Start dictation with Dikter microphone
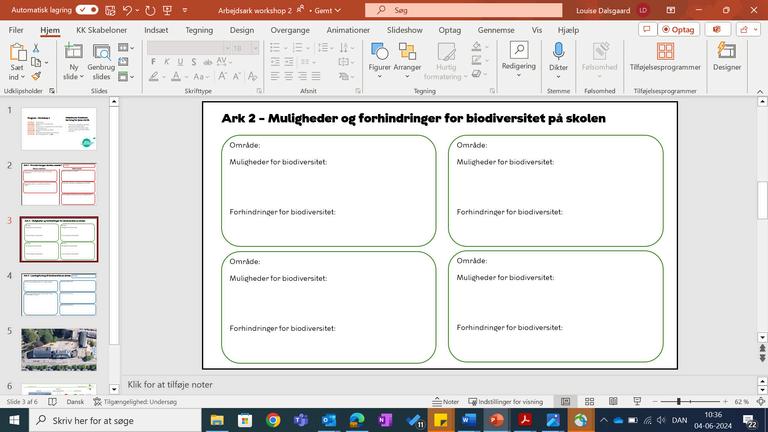The height and width of the screenshot is (432, 768). click(558, 60)
